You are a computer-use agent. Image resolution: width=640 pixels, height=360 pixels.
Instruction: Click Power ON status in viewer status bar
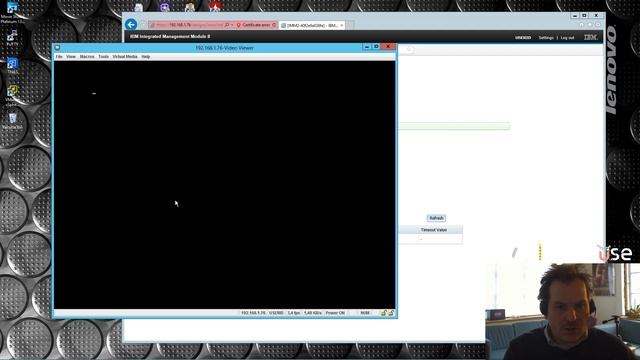[x=335, y=313]
